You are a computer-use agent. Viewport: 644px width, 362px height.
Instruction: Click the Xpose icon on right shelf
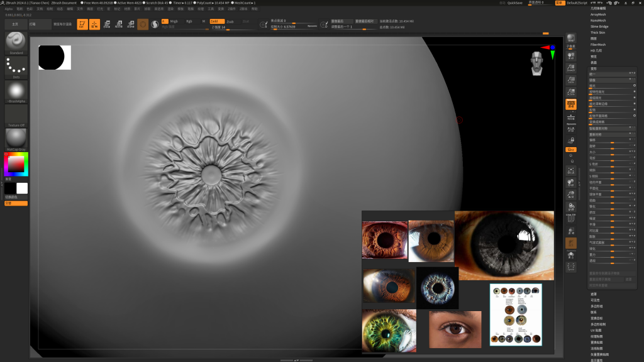pyautogui.click(x=571, y=267)
